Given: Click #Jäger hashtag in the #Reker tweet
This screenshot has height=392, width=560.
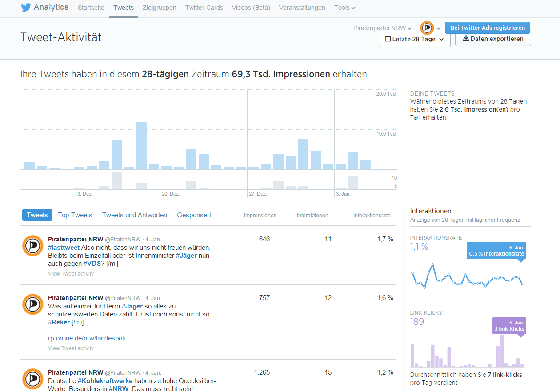Looking at the screenshot, I should pos(132,306).
